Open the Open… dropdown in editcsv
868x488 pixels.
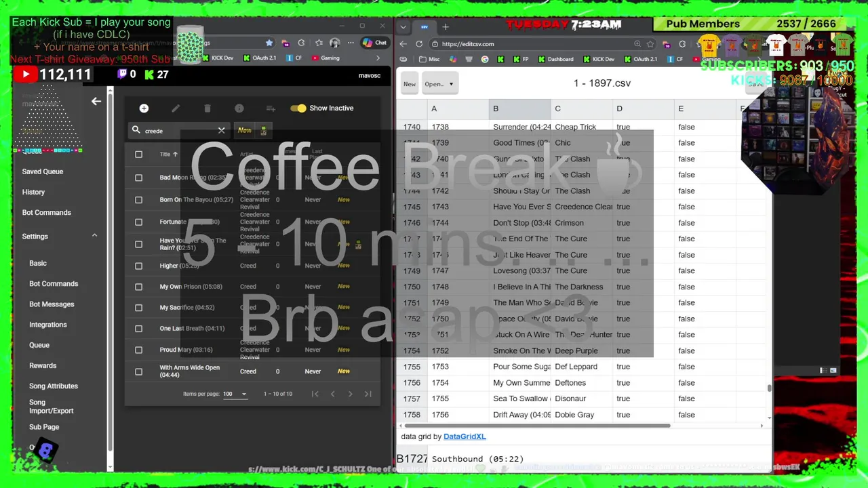(x=439, y=84)
